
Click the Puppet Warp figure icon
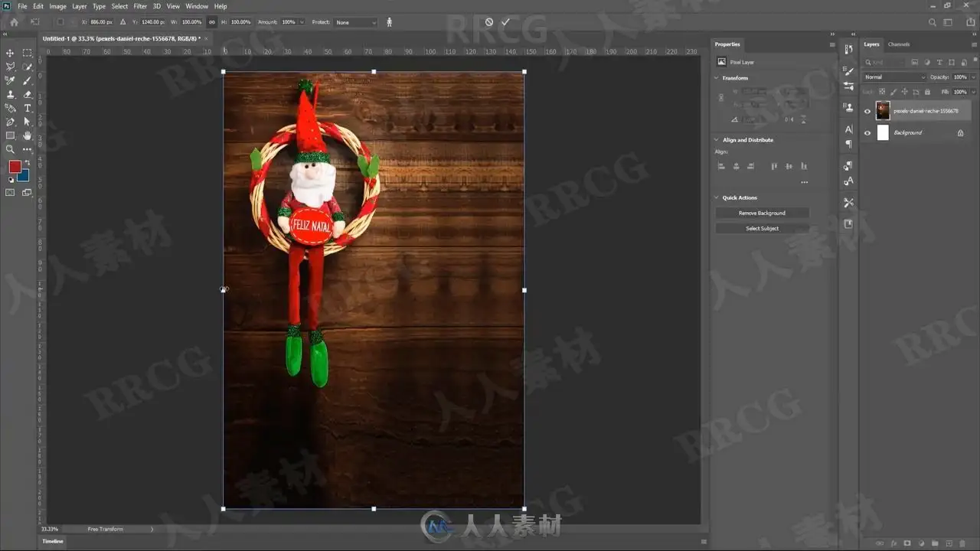click(389, 22)
